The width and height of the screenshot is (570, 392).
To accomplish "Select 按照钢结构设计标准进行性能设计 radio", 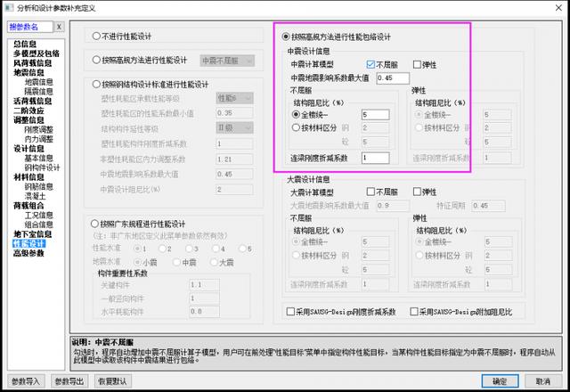I will (96, 85).
